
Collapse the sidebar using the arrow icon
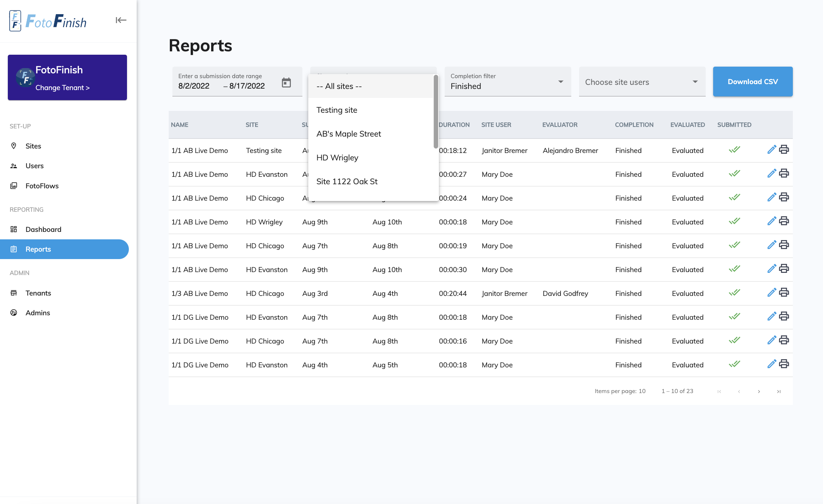pyautogui.click(x=121, y=20)
